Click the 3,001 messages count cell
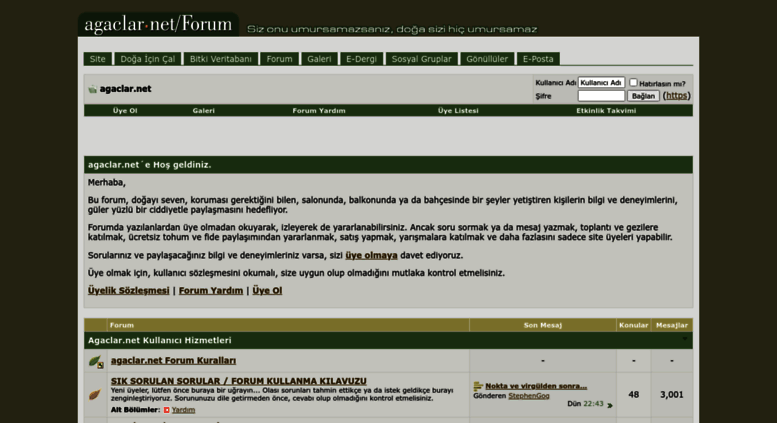The width and height of the screenshot is (777, 423). (672, 395)
